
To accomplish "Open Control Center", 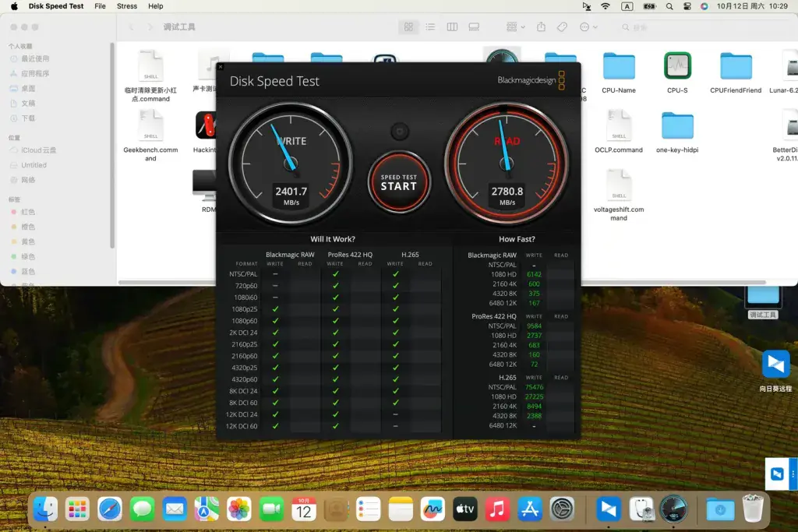I will [x=687, y=6].
